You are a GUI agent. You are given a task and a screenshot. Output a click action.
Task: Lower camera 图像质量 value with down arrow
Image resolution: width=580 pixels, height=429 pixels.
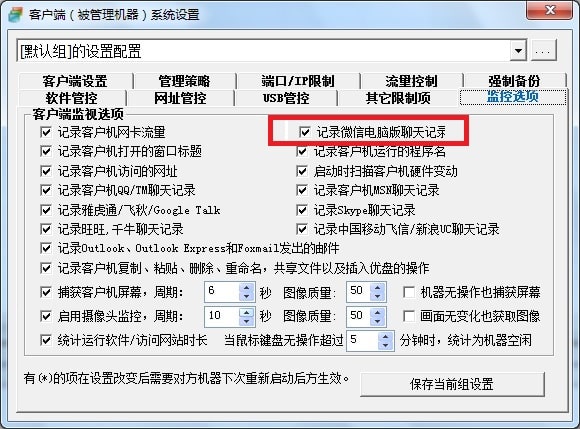click(x=378, y=321)
